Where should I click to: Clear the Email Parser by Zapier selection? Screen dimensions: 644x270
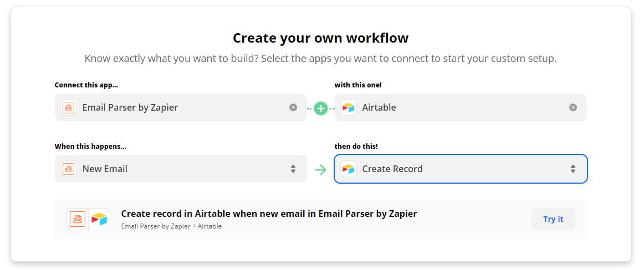[x=293, y=107]
